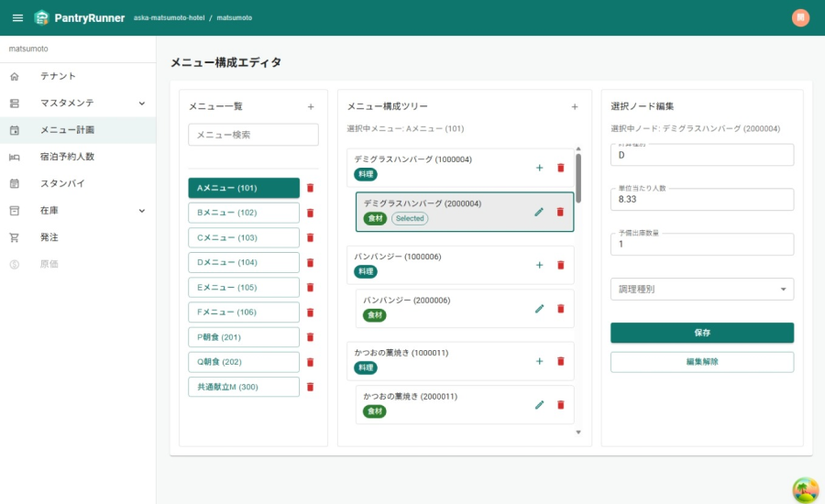Click the tree scrollbar down arrow
This screenshot has height=504, width=825.
578,433
